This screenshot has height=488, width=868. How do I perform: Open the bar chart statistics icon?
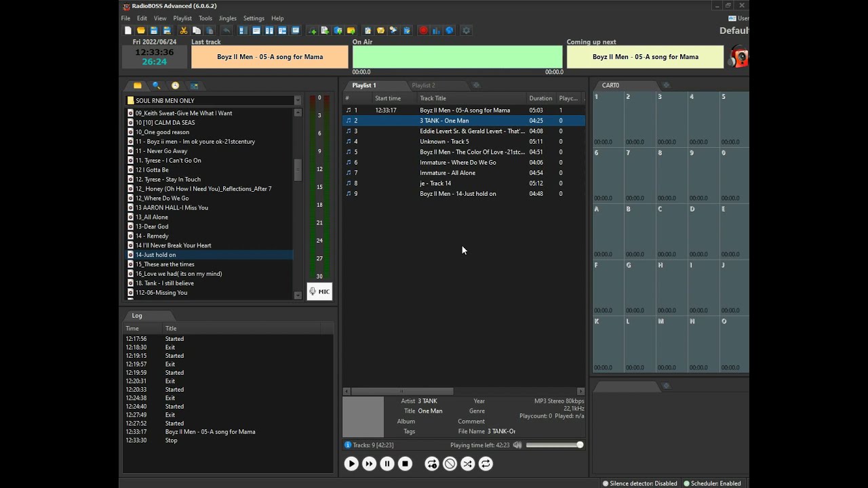(x=436, y=30)
